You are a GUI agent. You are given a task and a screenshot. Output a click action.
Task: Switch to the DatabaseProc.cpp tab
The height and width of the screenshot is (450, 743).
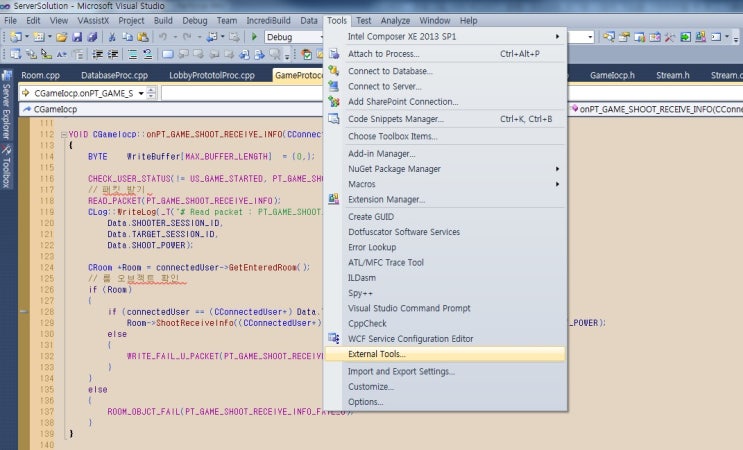(114, 75)
